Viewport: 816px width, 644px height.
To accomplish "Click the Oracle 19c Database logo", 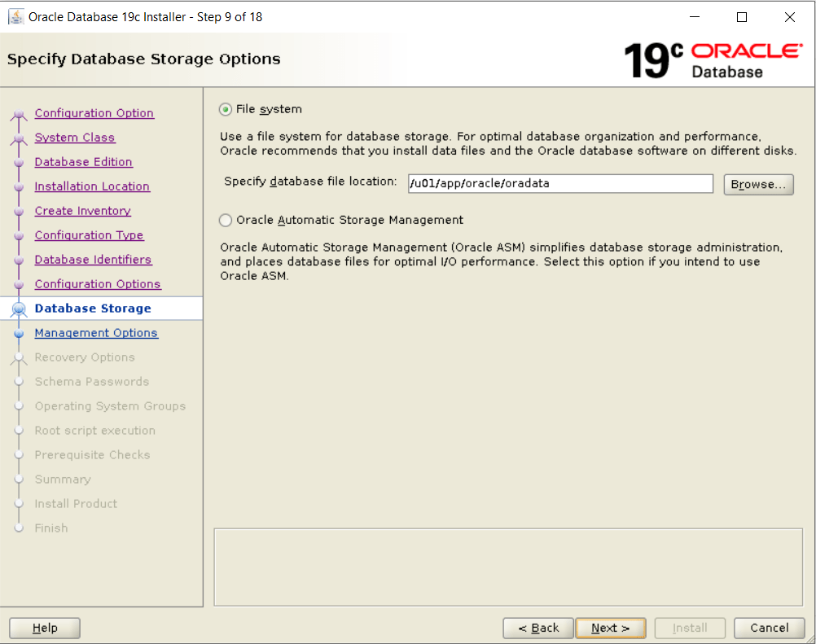I will [713, 60].
